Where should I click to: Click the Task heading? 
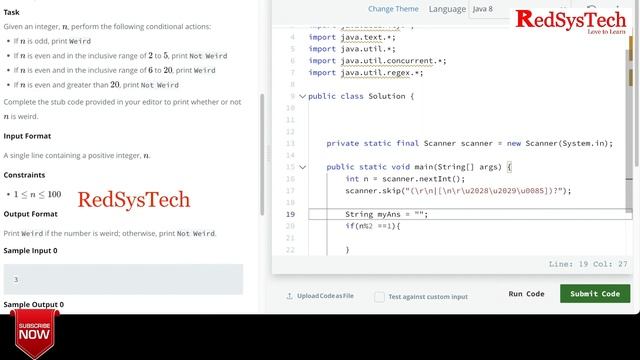click(11, 12)
